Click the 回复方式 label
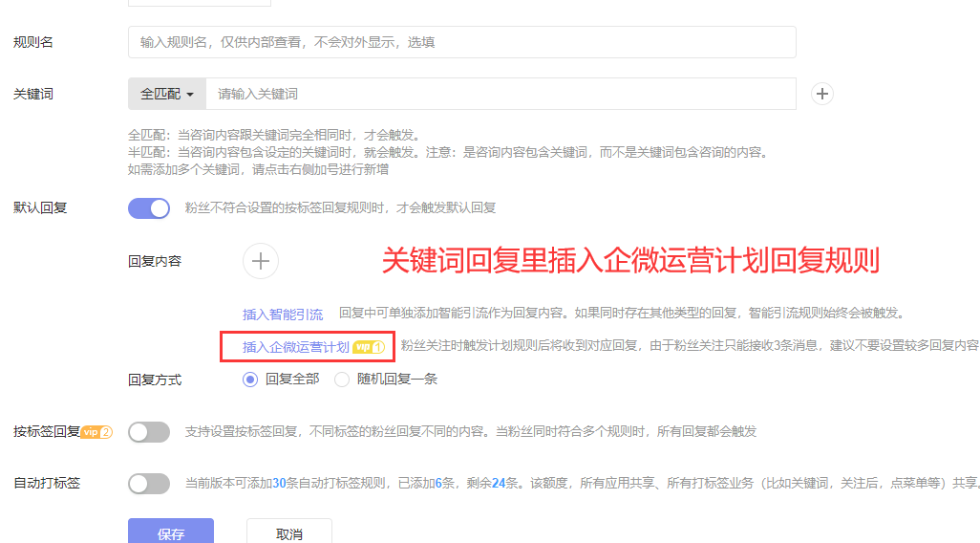Viewport: 980px width, 543px height. [x=155, y=380]
